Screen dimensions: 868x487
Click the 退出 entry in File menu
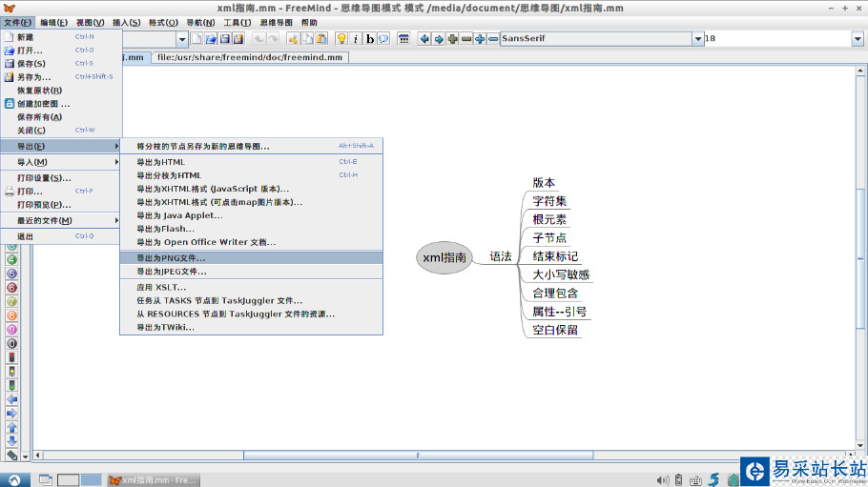60,236
